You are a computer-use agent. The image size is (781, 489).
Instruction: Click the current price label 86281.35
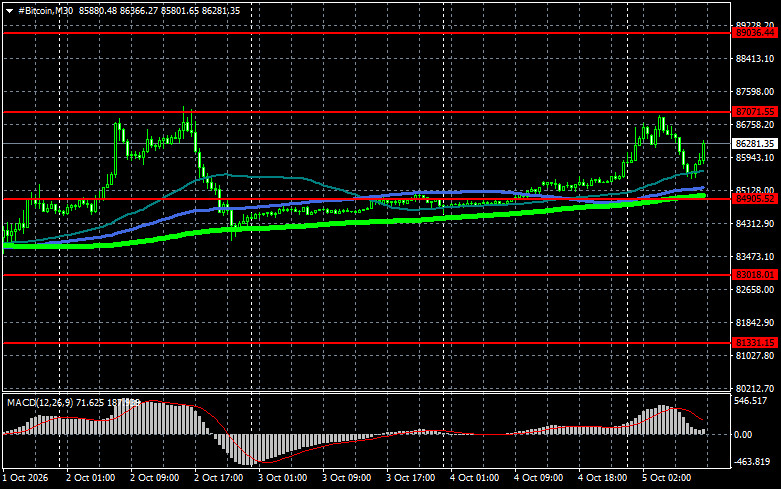[x=755, y=143]
